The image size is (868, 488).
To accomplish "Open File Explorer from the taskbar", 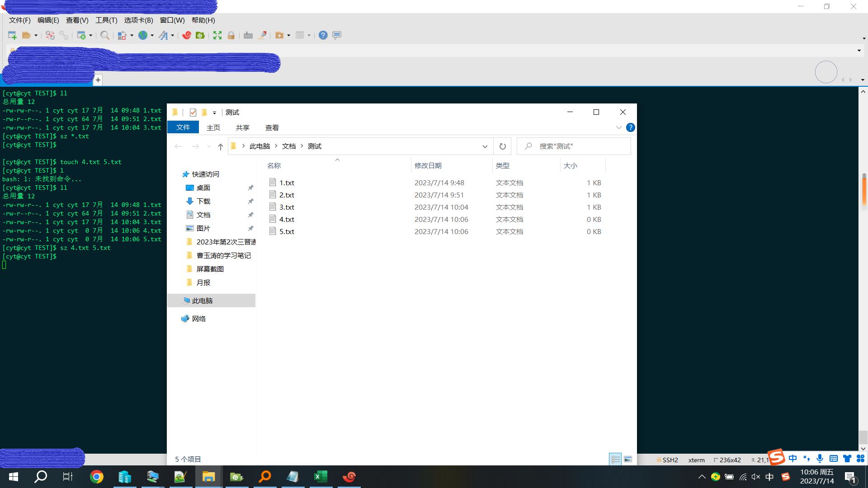I will click(x=208, y=477).
